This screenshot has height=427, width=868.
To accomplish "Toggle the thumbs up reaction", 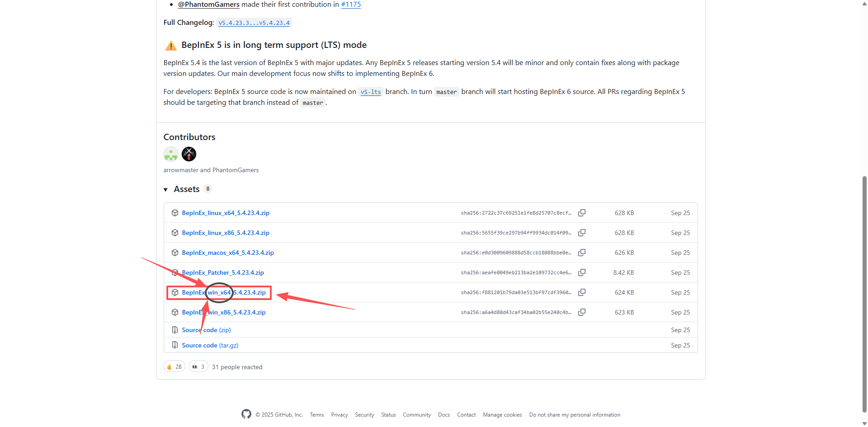I will 174,367.
